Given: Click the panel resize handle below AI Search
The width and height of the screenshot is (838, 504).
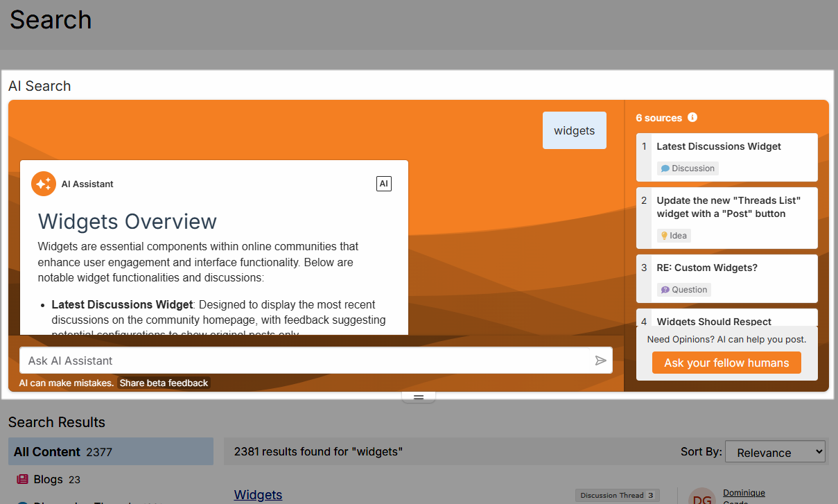Looking at the screenshot, I should point(419,397).
